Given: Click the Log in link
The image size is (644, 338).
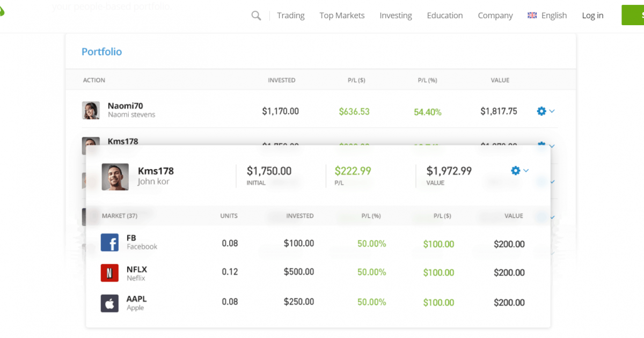Looking at the screenshot, I should 592,16.
